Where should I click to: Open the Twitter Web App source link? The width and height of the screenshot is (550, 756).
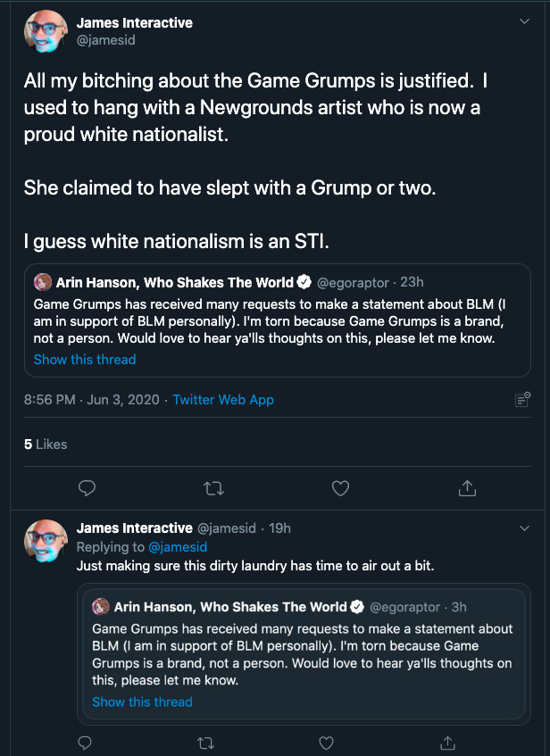(222, 400)
